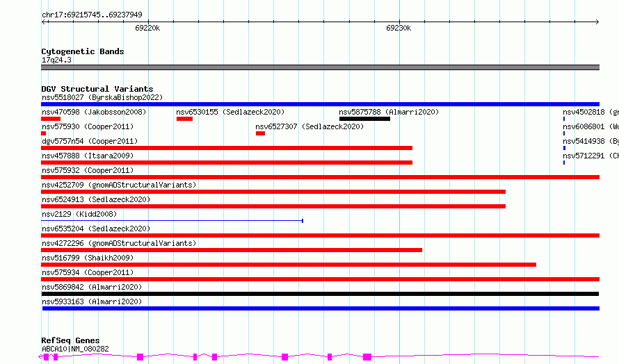Click the red bar under nsv516799

(x=289, y=265)
